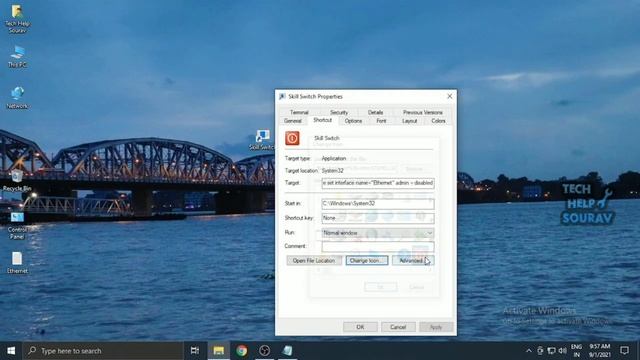Select the Skill Switch shortcut on desktop
The image size is (640, 360).
(x=262, y=140)
